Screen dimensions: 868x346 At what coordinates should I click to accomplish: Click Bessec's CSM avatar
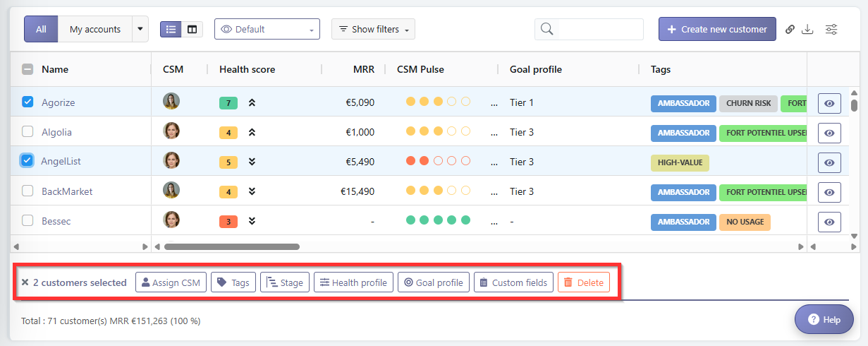tap(171, 220)
